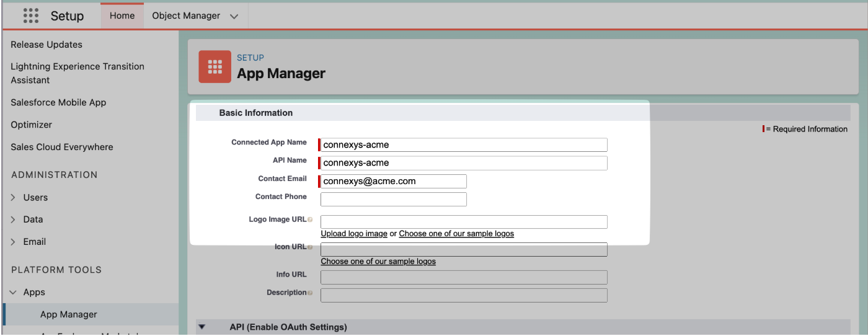Image resolution: width=868 pixels, height=336 pixels.
Task: Click the Description help icon
Action: (x=310, y=293)
